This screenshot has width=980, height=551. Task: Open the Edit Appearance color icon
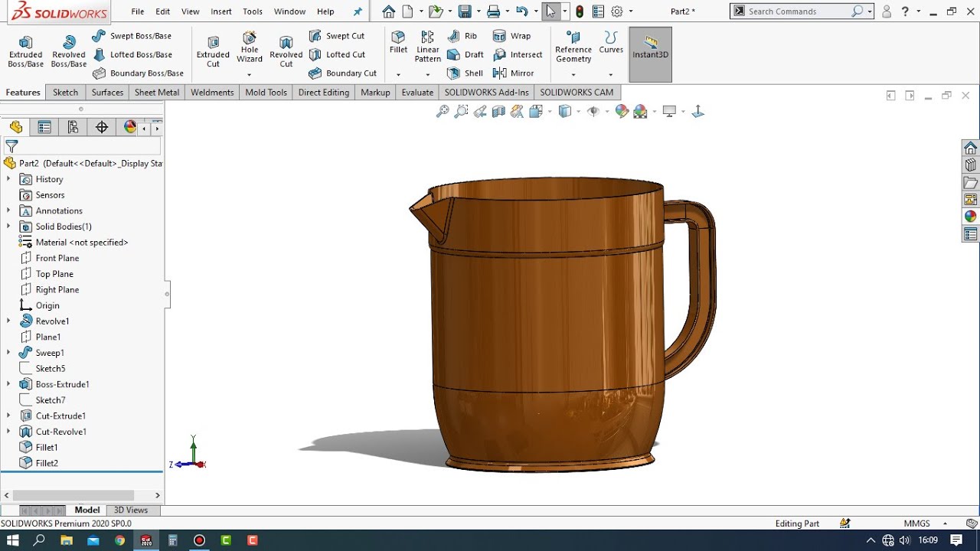click(x=622, y=112)
